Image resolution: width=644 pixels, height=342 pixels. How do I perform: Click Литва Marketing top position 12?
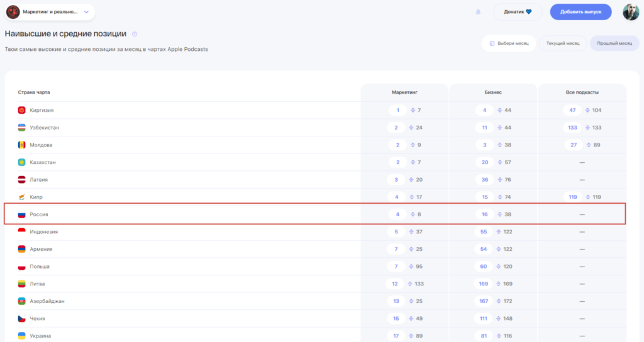pos(395,284)
